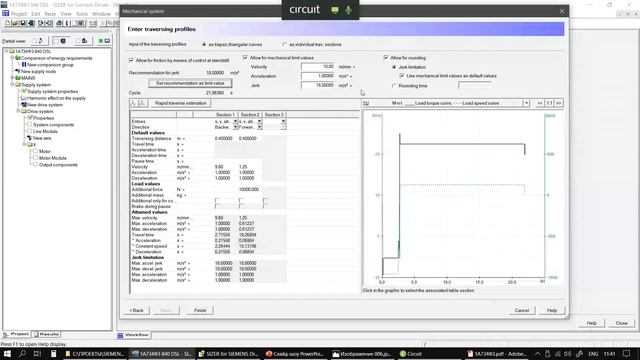Screen dimensions: 640x360
Task: Collapse the Drive system tree node
Action: [x=18, y=111]
